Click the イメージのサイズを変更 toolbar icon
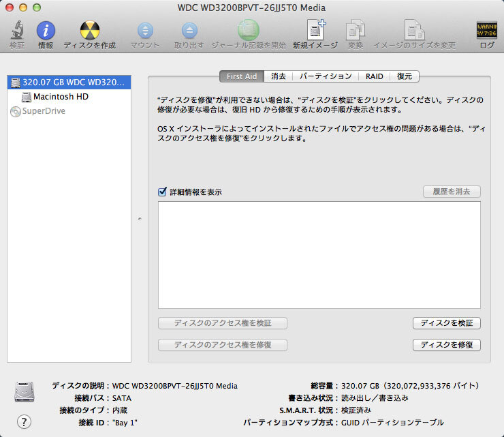 [414, 30]
